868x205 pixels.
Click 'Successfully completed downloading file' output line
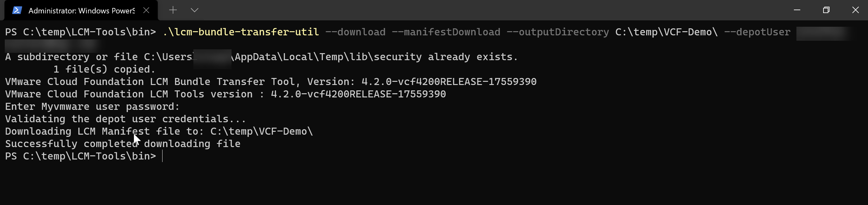[x=123, y=144]
